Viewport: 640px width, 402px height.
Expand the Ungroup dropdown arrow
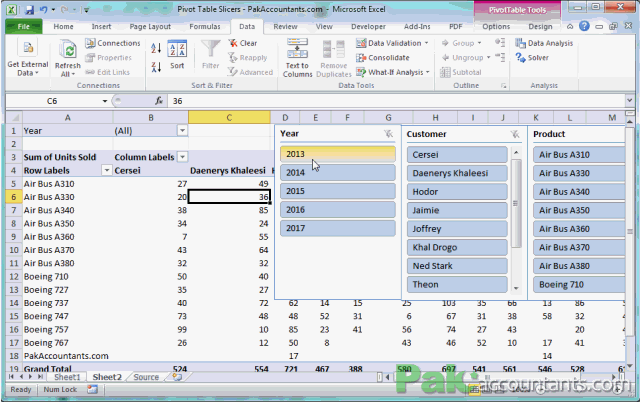tap(488, 58)
